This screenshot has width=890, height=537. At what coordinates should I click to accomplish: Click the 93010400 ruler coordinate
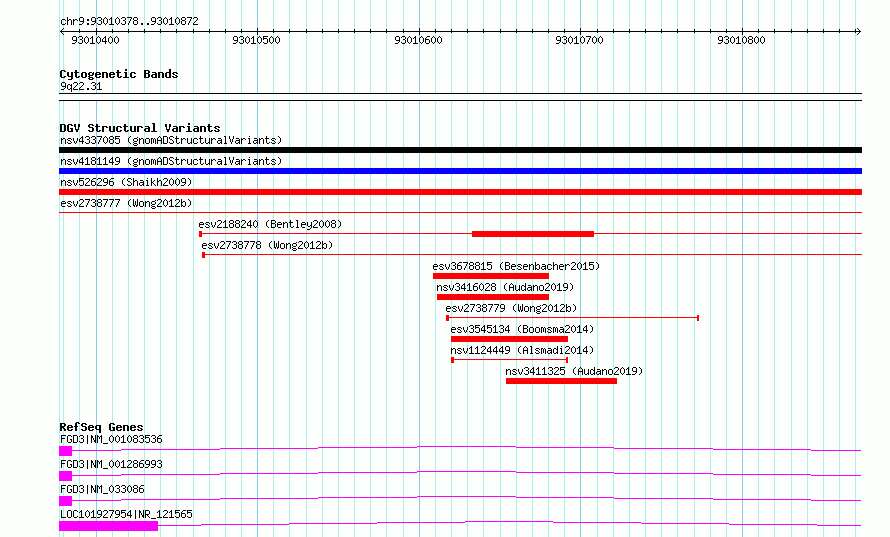tap(95, 40)
